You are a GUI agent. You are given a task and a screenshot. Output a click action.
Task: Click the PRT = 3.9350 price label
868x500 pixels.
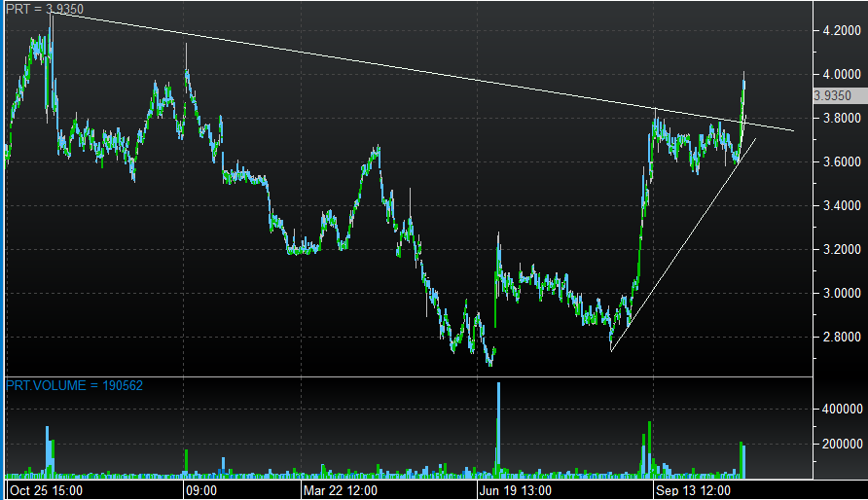point(45,10)
